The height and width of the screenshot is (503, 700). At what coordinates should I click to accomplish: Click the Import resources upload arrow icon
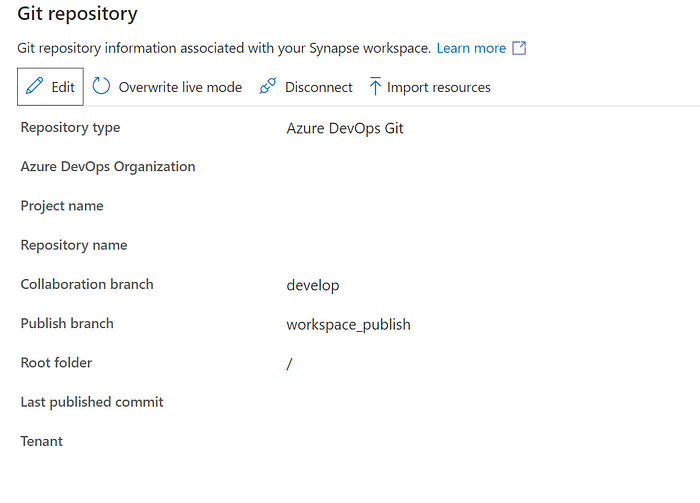pyautogui.click(x=375, y=86)
